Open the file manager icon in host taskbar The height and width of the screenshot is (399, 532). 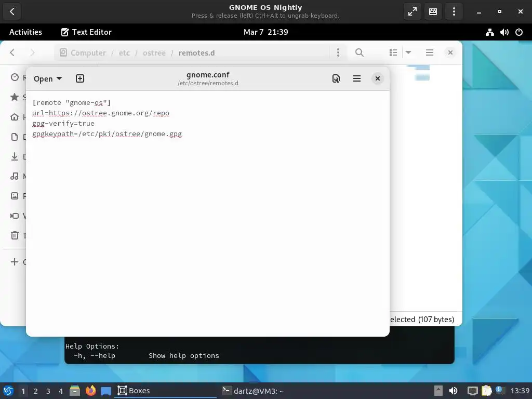pyautogui.click(x=75, y=391)
